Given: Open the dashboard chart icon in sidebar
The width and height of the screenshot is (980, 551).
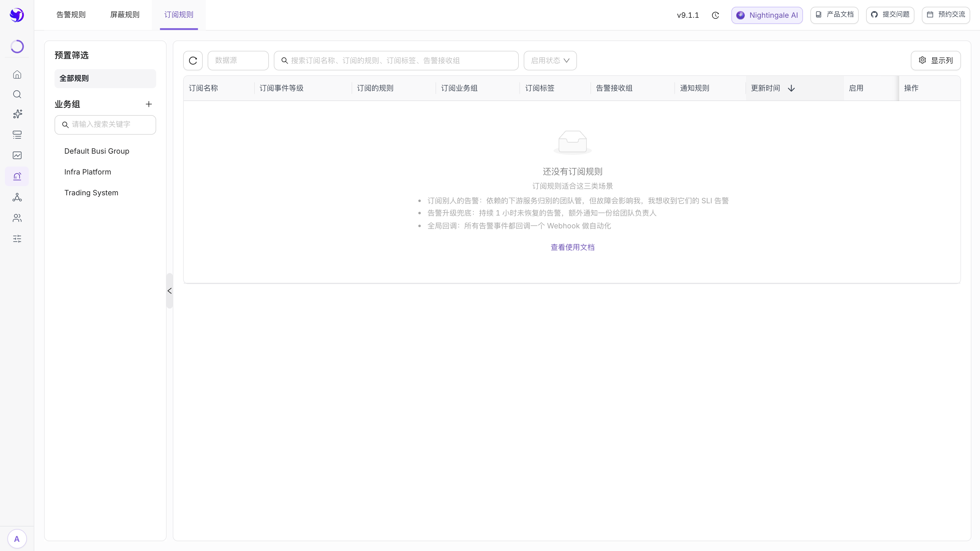Looking at the screenshot, I should 17,155.
